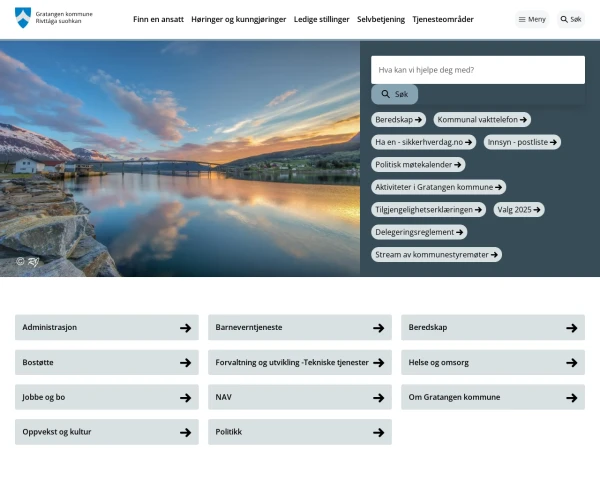
Task: Click the Gratangen kommune shield logo
Action: click(23, 18)
